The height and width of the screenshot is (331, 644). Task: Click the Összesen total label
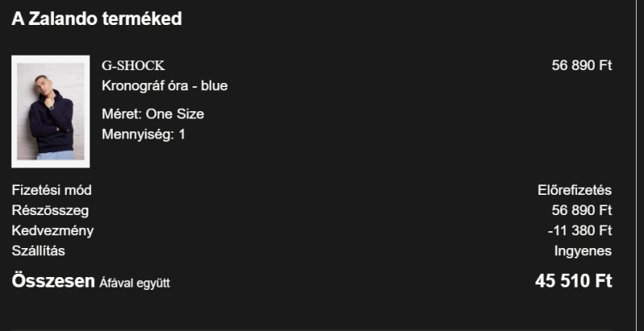[x=53, y=281]
